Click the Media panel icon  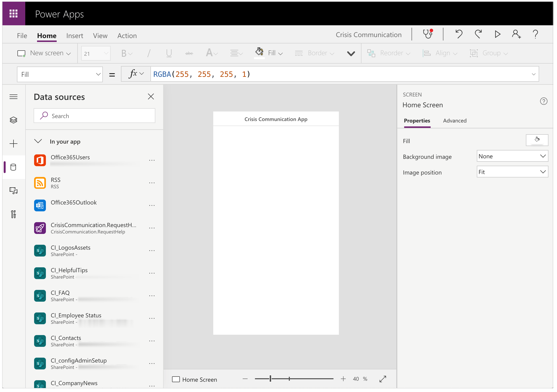click(13, 190)
